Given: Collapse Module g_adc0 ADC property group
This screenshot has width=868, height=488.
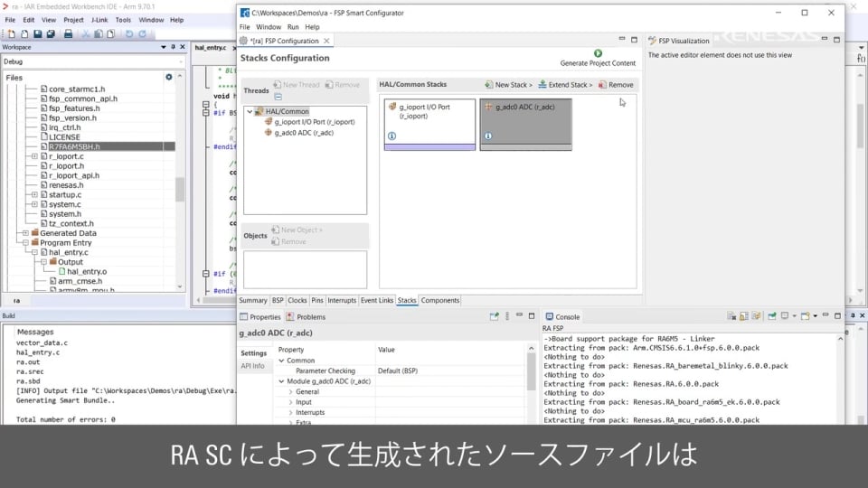Looking at the screenshot, I should [281, 381].
